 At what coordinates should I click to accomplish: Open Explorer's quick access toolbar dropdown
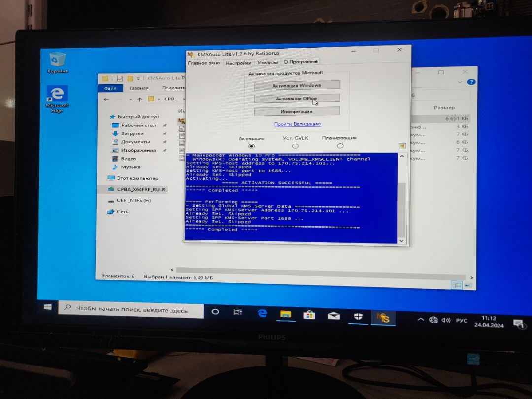tap(138, 79)
